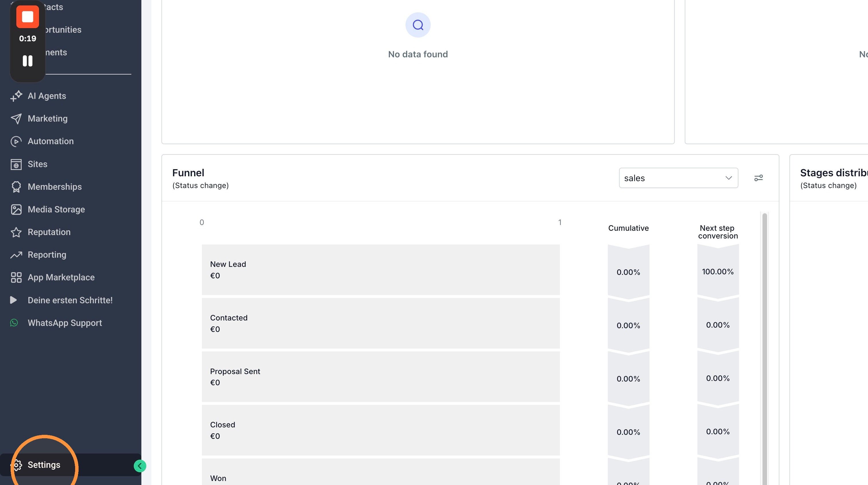Click the Media Storage image icon
The height and width of the screenshot is (485, 868).
click(x=16, y=210)
